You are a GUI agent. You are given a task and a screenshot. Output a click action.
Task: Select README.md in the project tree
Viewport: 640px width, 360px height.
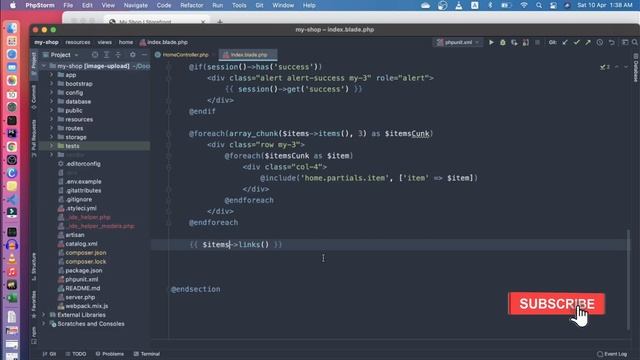(82, 288)
